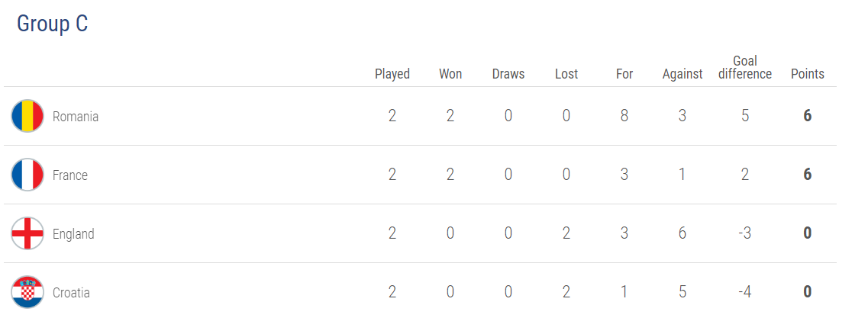Click the Won column header
The width and height of the screenshot is (868, 318).
[x=450, y=74]
